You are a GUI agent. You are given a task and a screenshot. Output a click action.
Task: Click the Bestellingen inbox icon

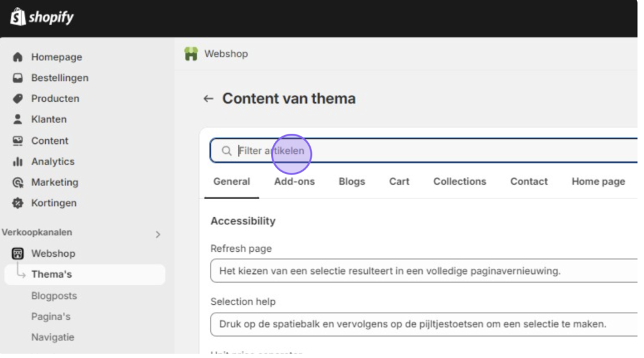click(18, 78)
